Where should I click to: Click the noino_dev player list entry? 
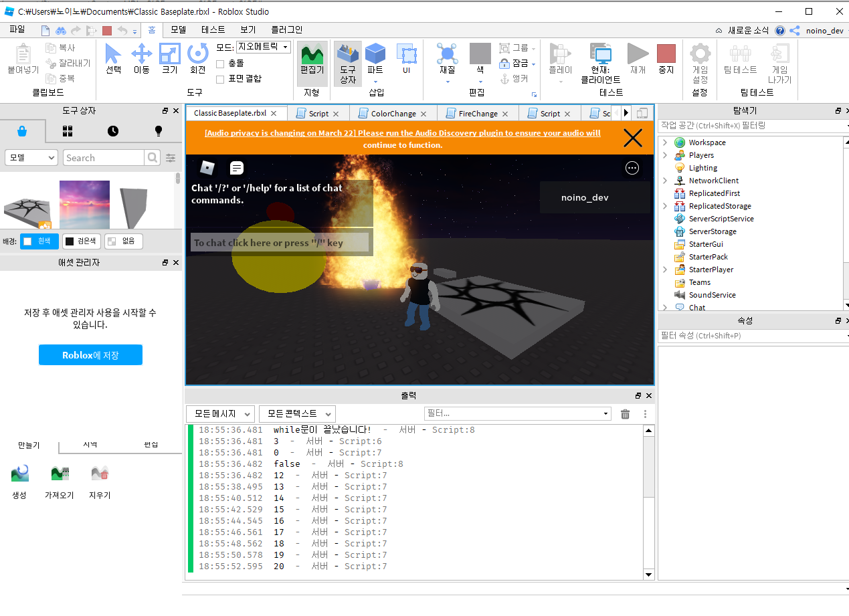coord(595,197)
